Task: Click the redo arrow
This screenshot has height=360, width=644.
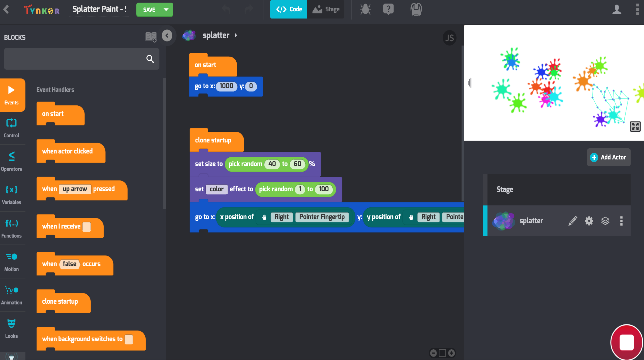Action: coord(249,9)
